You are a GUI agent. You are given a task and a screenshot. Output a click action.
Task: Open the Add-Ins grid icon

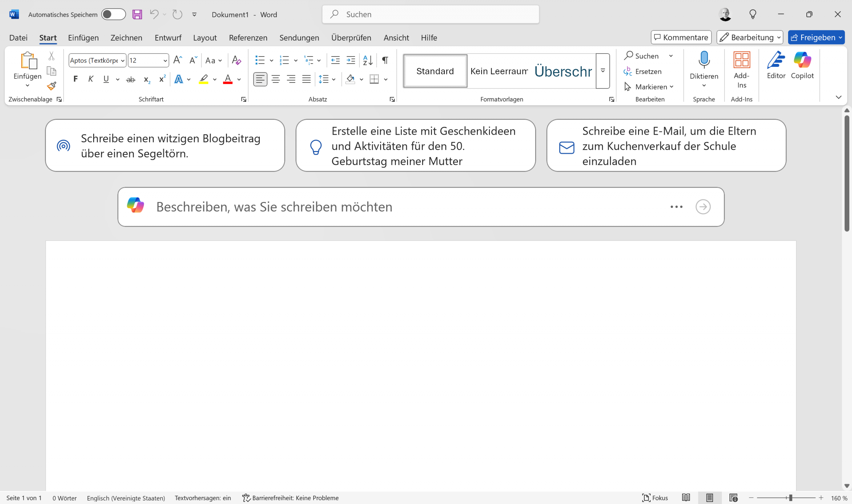coord(742,61)
